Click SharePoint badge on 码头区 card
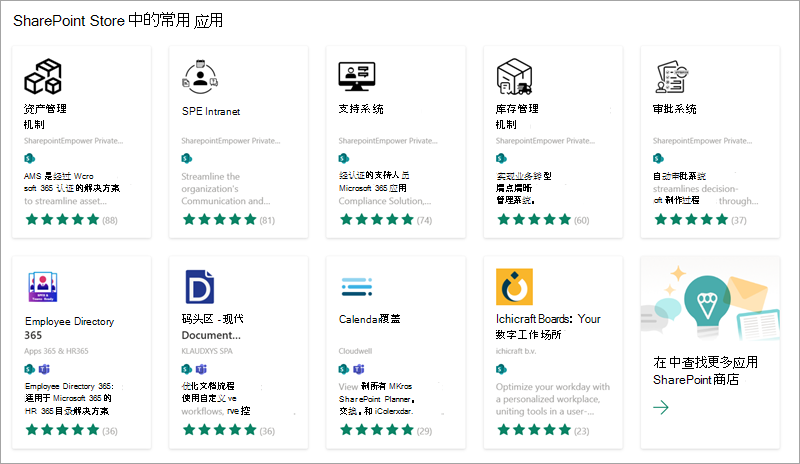The image size is (800, 464). [x=187, y=369]
